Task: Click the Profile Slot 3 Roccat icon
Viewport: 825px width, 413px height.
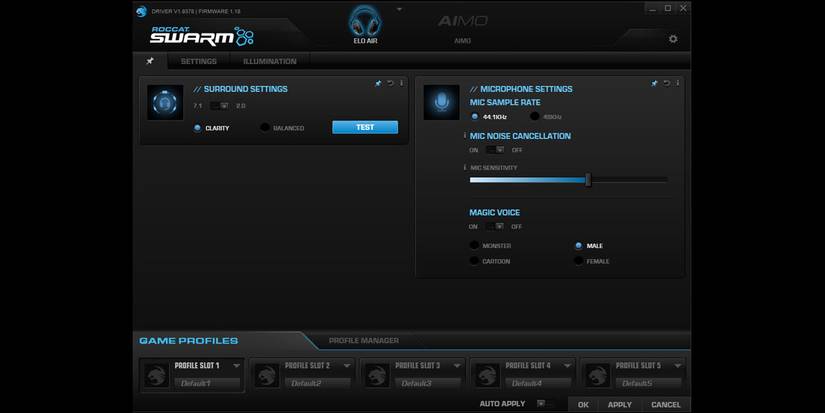Action: (x=377, y=376)
